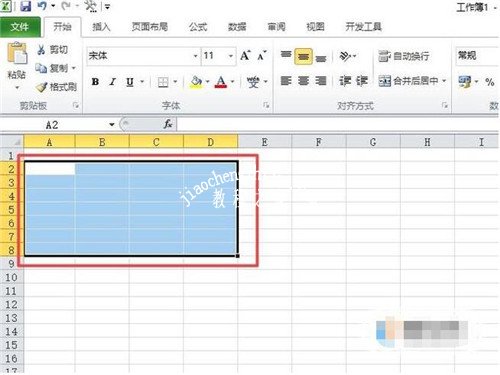
Task: Expand borders options dropdown arrow
Action: (175, 82)
